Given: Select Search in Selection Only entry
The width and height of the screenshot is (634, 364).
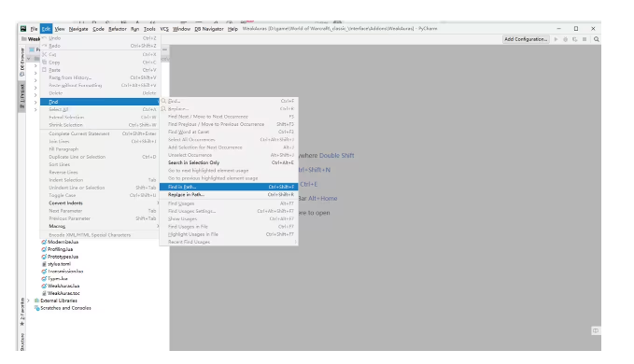Looking at the screenshot, I should click(229, 162).
